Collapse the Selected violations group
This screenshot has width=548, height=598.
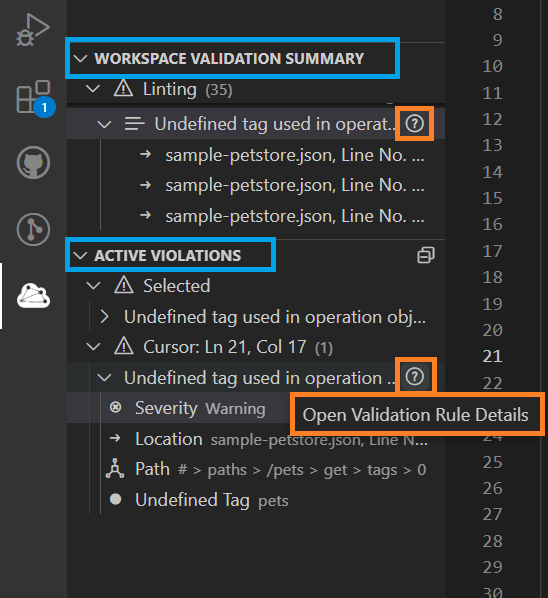[93, 286]
